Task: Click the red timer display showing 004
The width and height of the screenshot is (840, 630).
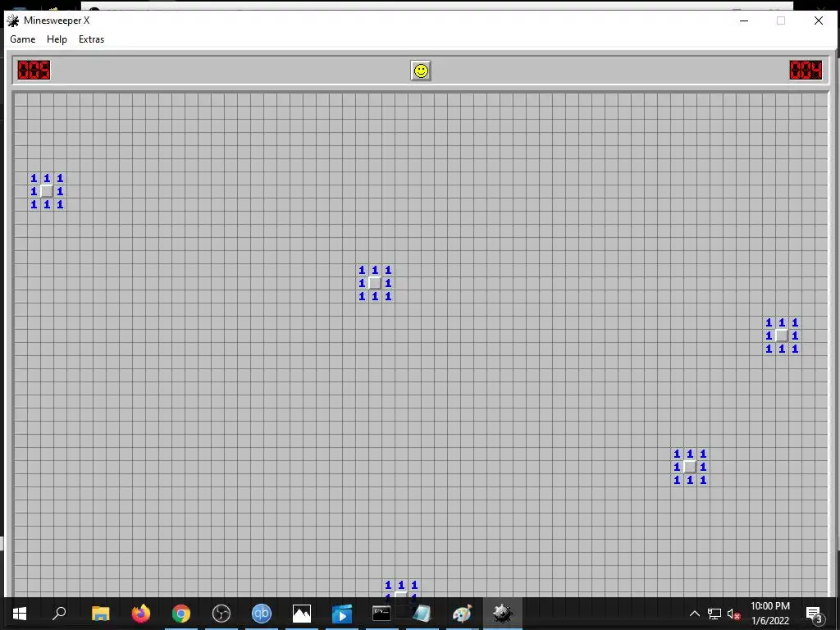Action: click(x=806, y=71)
